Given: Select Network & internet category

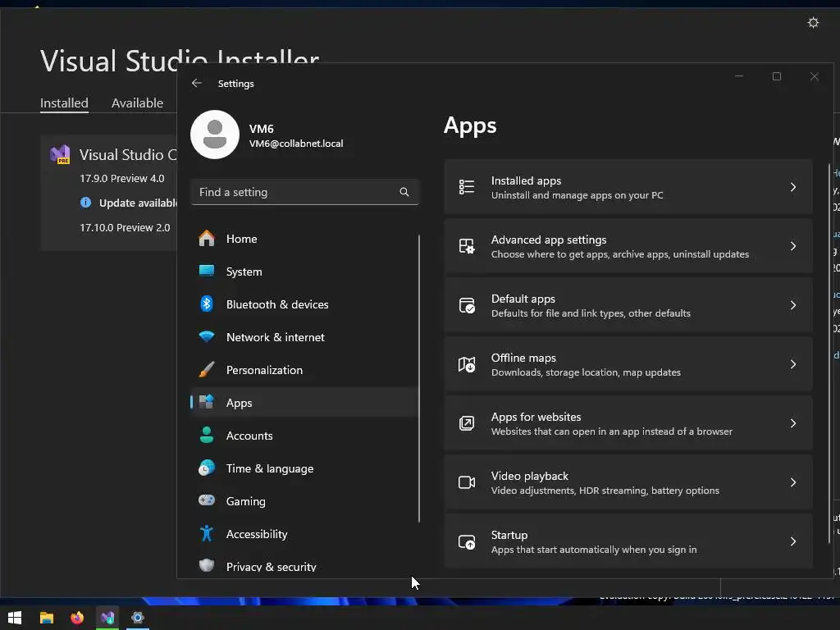Looking at the screenshot, I should [x=304, y=337].
